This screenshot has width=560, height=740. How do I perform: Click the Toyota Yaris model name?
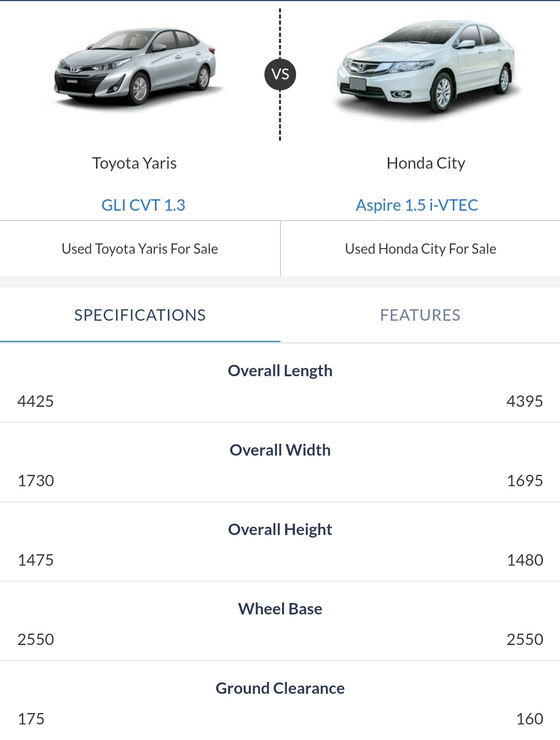click(x=134, y=163)
